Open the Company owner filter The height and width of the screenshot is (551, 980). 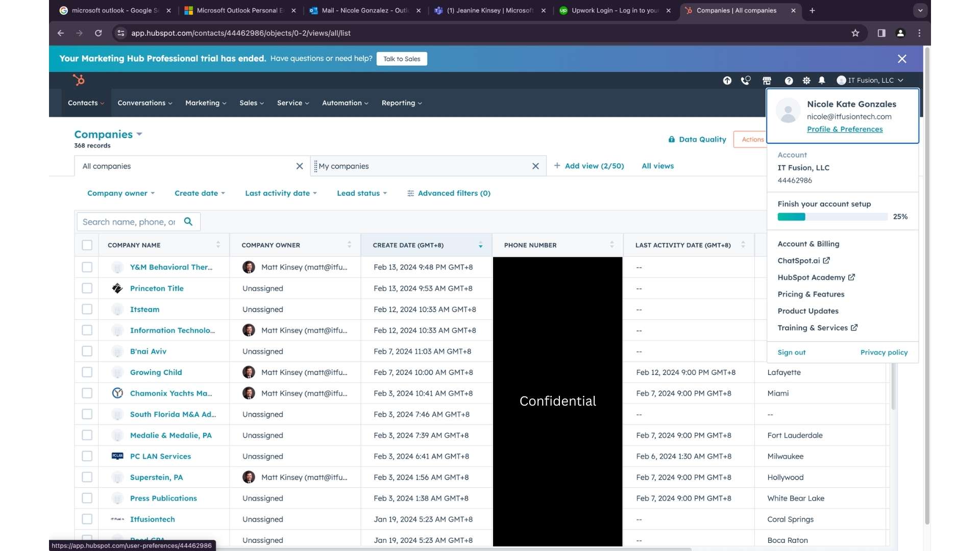click(x=121, y=193)
